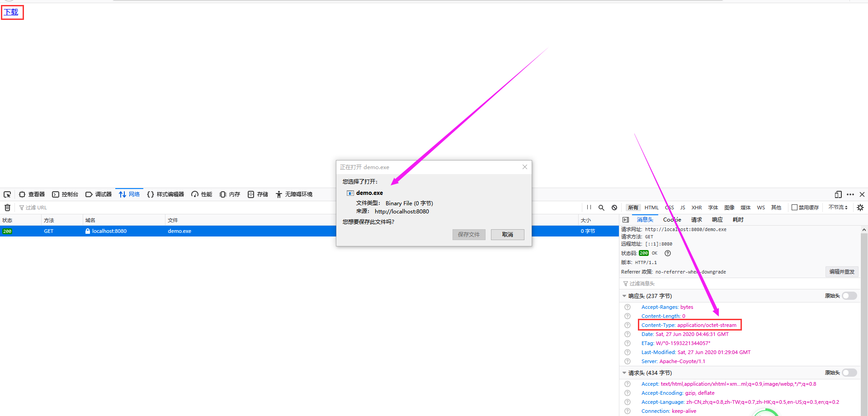The image size is (868, 416).
Task: Open help icon for Accept-Ranges header
Action: click(x=627, y=307)
